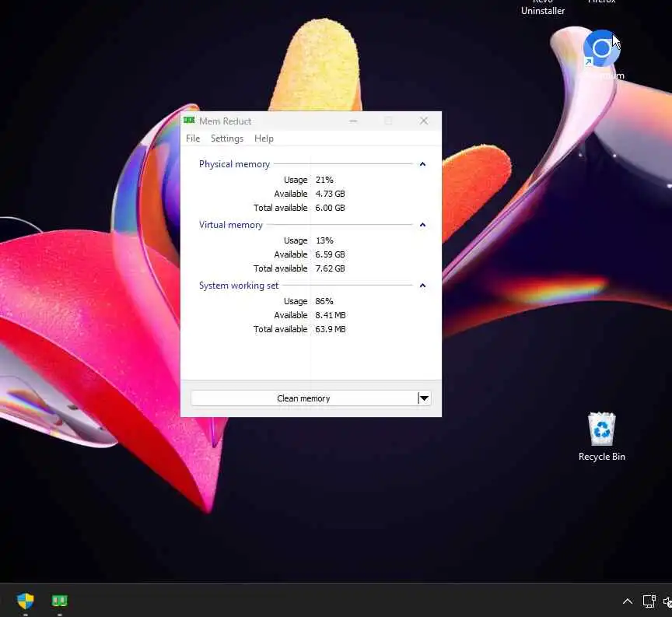This screenshot has width=672, height=617.
Task: Click the security shield icon in taskbar
Action: click(x=26, y=601)
